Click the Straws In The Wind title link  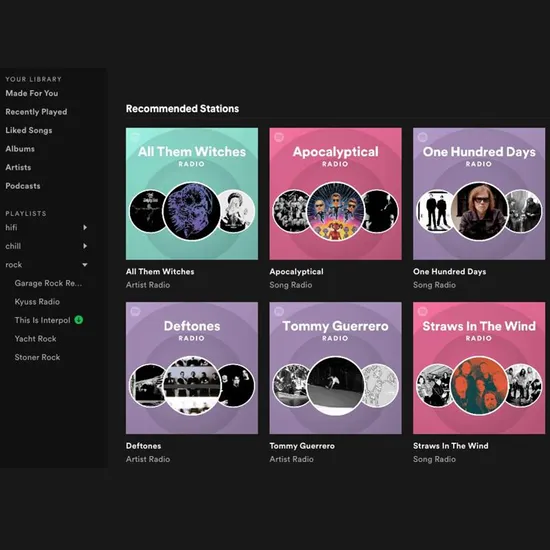451,446
